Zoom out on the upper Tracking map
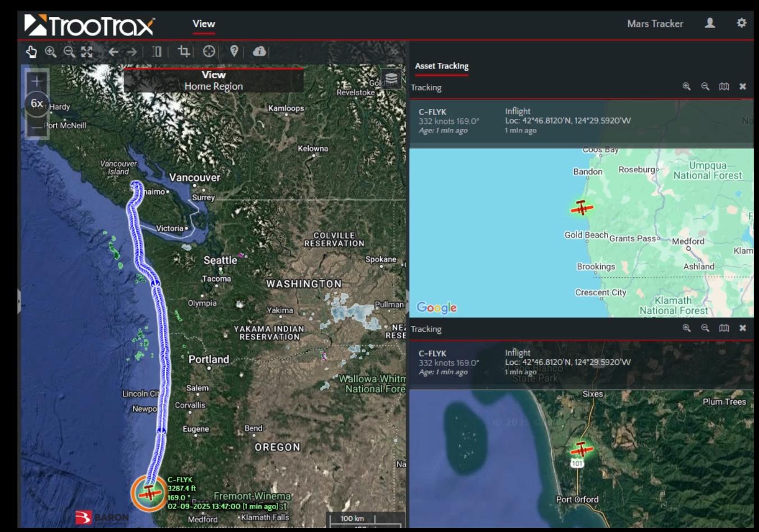 coord(705,86)
